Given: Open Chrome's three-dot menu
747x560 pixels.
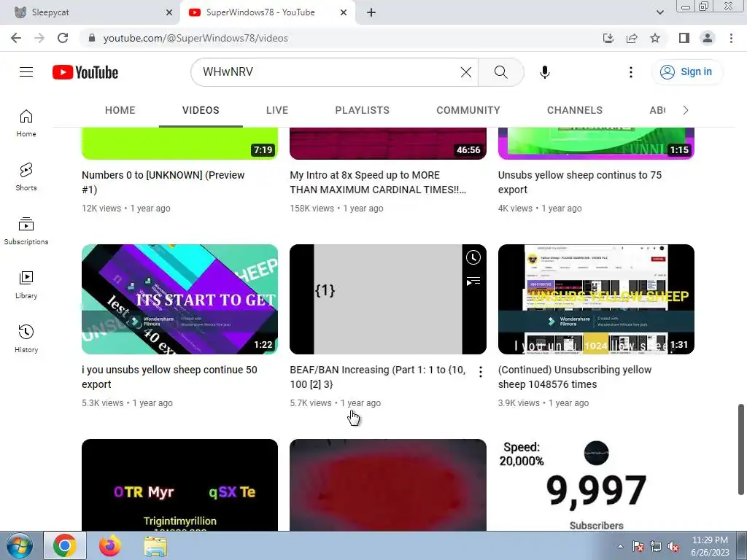Looking at the screenshot, I should tap(731, 38).
